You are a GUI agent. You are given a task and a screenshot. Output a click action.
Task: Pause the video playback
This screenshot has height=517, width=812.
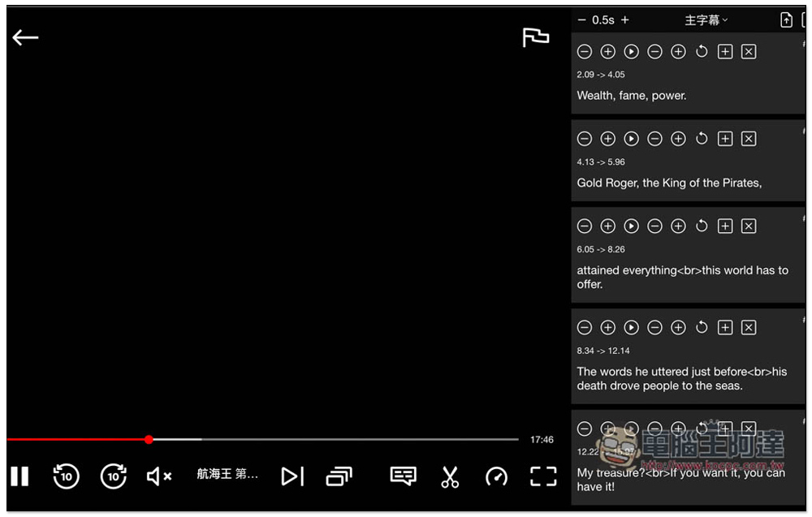(x=19, y=476)
